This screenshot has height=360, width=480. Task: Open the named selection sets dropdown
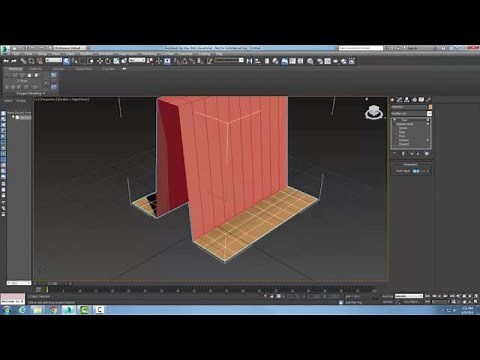(229, 60)
